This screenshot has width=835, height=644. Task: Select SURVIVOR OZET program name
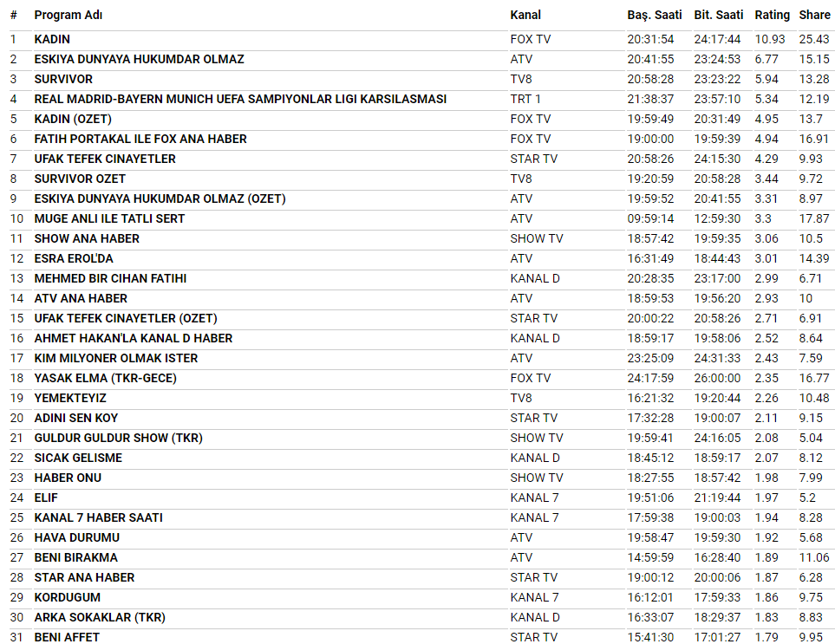pyautogui.click(x=80, y=179)
